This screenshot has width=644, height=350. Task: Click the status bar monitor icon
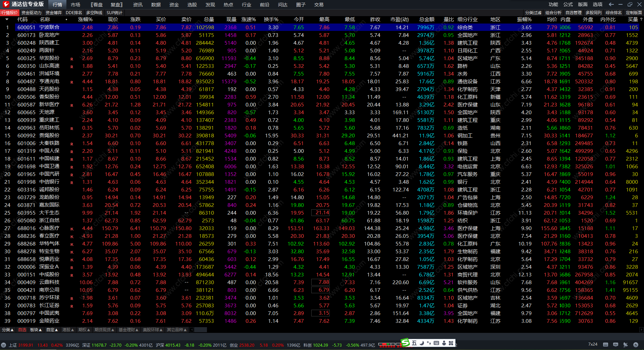click(x=615, y=345)
